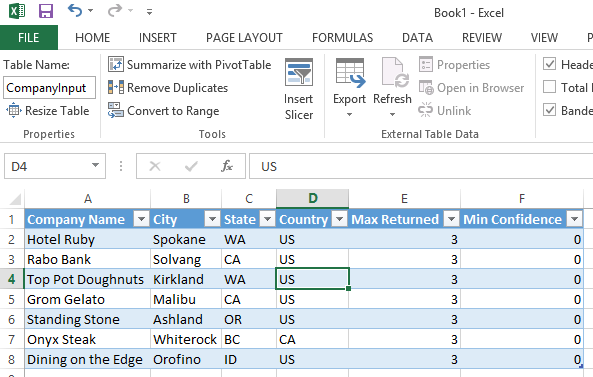
Task: Select the cell "Solvang"
Action: pyautogui.click(x=186, y=259)
